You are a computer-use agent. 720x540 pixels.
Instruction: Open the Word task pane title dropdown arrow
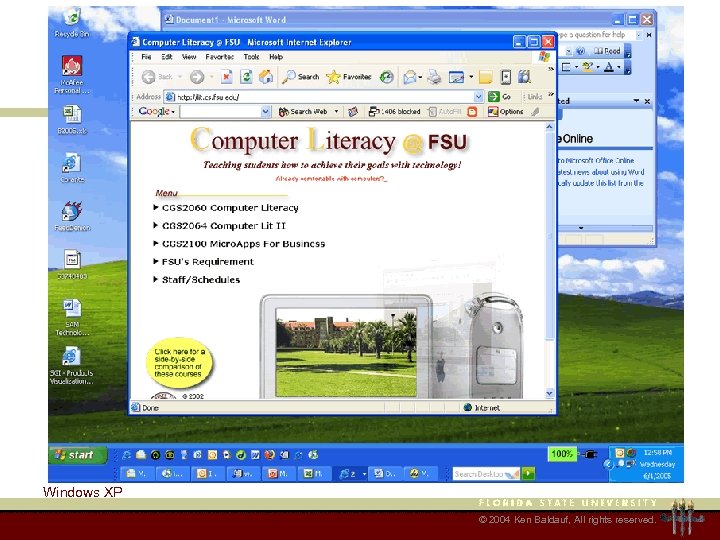(x=636, y=101)
